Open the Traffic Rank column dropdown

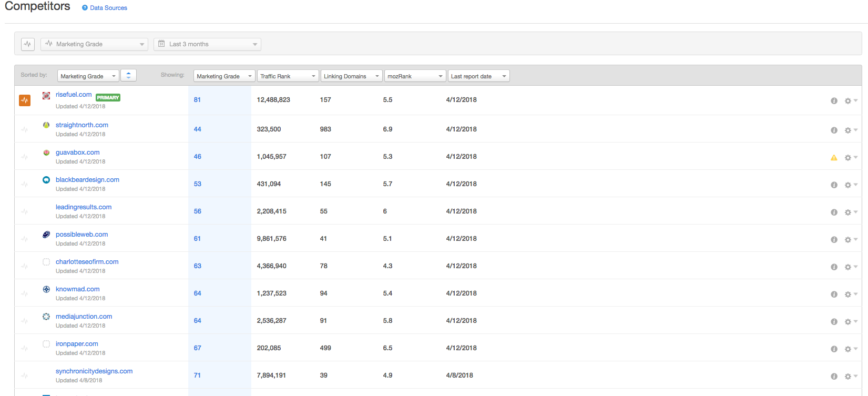pos(288,76)
